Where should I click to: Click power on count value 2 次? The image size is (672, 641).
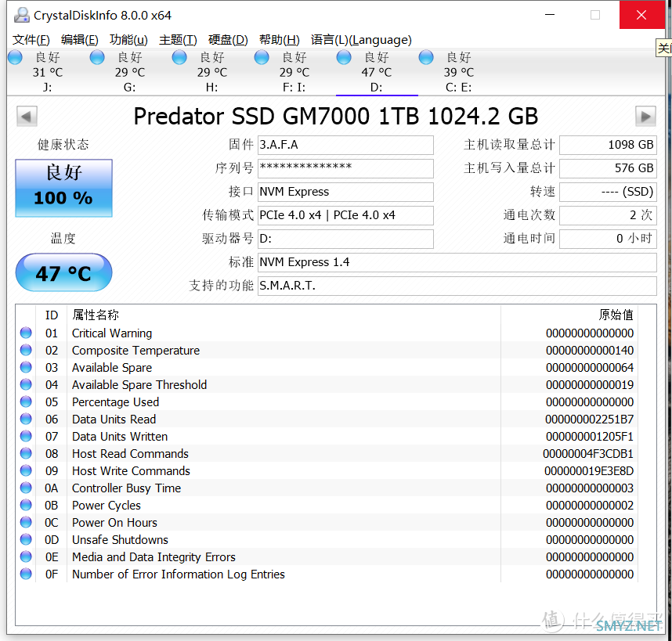pyautogui.click(x=608, y=215)
